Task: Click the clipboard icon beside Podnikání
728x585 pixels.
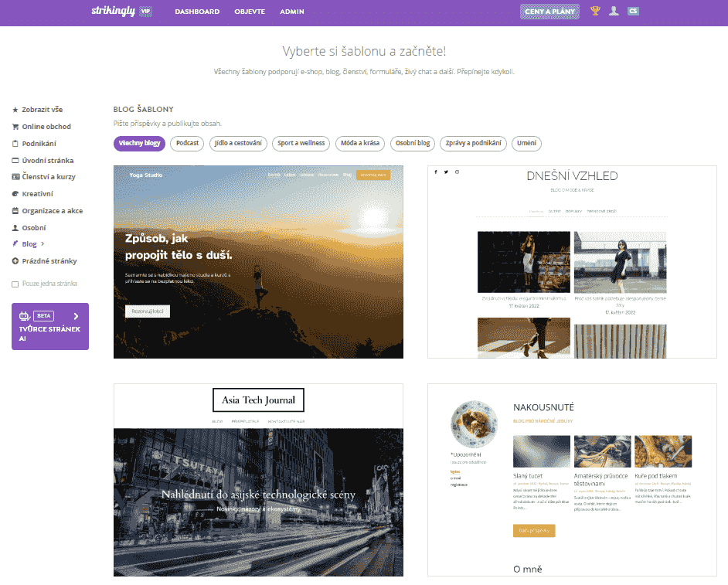Action: (15, 144)
